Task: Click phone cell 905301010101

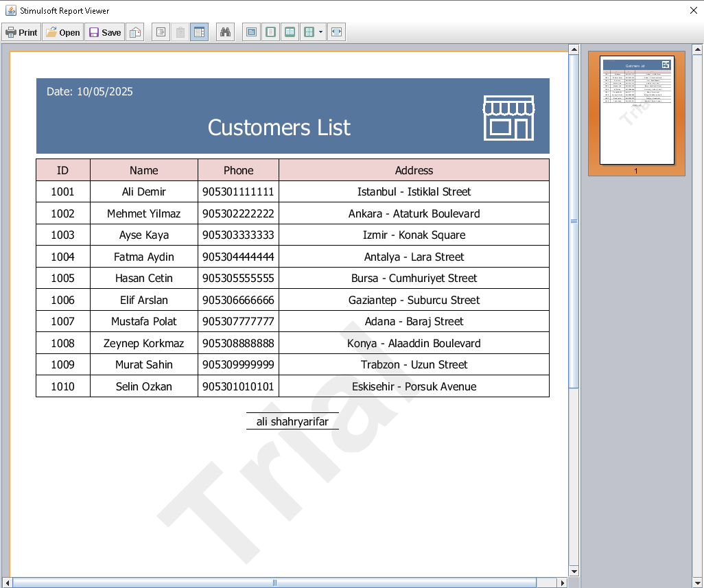Action: pos(238,386)
